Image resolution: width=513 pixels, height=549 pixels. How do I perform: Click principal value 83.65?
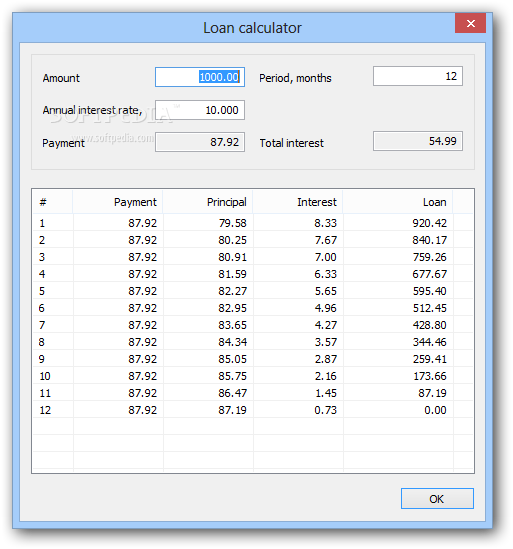pyautogui.click(x=233, y=325)
